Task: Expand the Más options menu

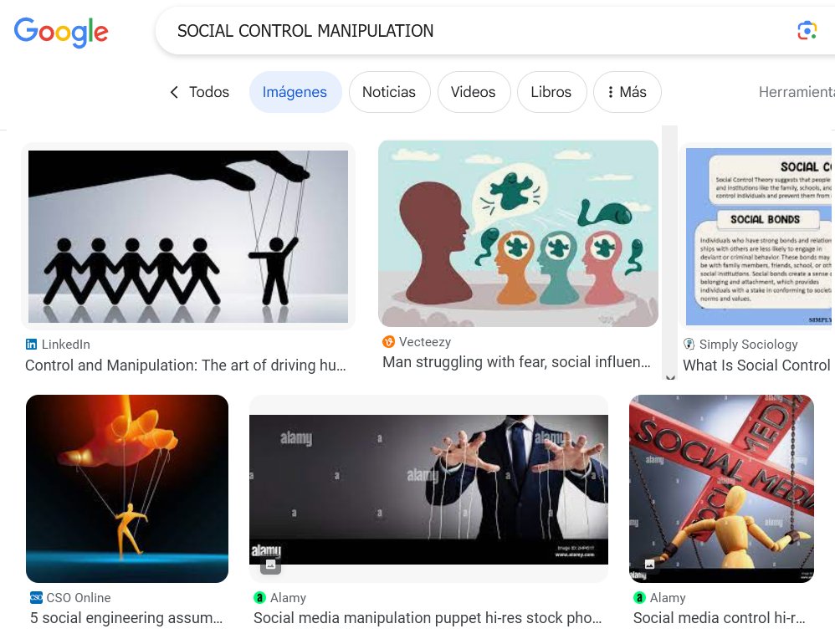Action: (628, 92)
